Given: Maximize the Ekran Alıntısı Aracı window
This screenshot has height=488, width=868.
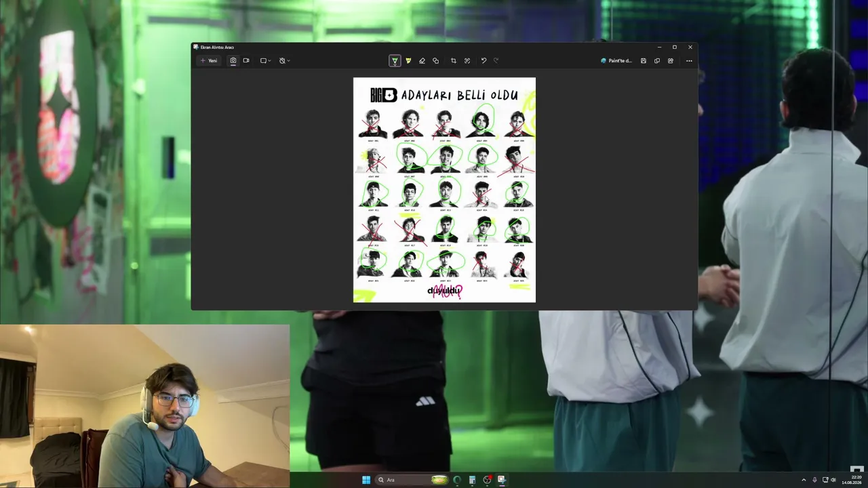Looking at the screenshot, I should click(675, 47).
